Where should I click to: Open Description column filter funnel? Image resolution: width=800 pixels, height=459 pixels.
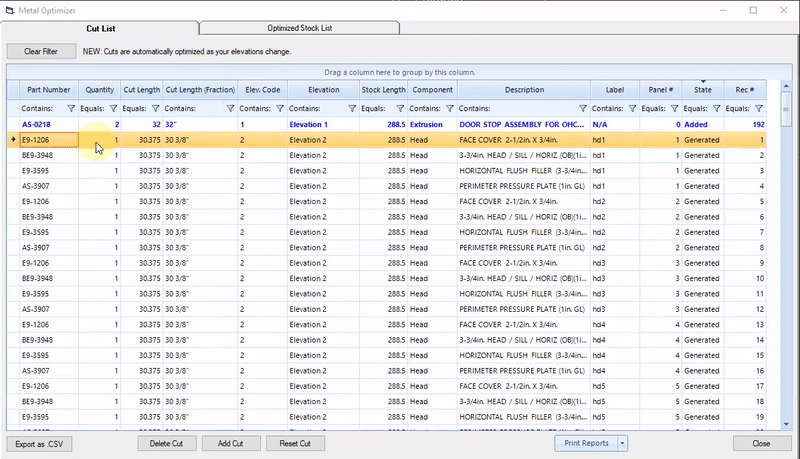click(x=583, y=108)
